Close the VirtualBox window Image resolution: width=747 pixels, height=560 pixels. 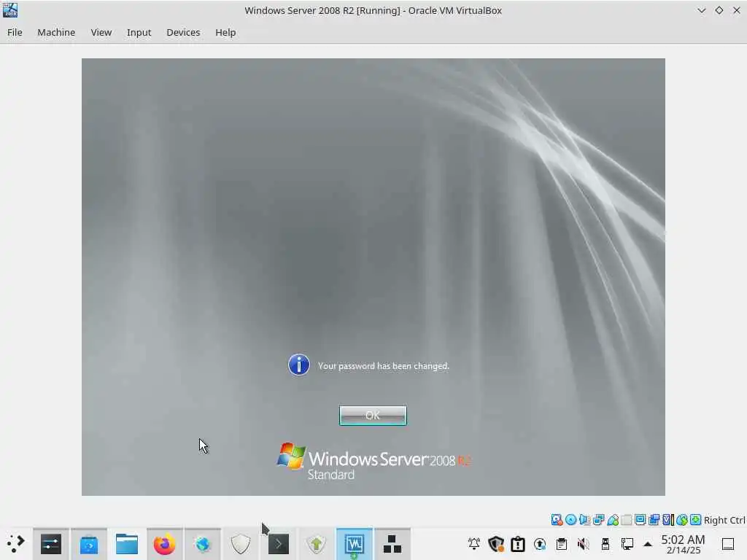[737, 10]
